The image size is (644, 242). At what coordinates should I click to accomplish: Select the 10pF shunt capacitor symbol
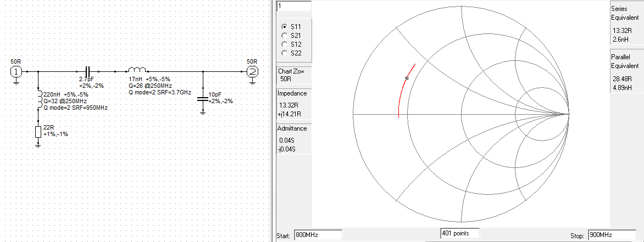(x=203, y=99)
